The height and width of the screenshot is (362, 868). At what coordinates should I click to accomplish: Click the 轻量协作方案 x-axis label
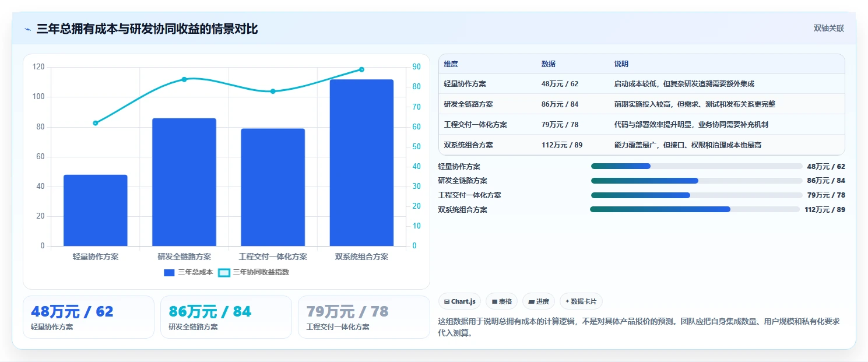96,256
